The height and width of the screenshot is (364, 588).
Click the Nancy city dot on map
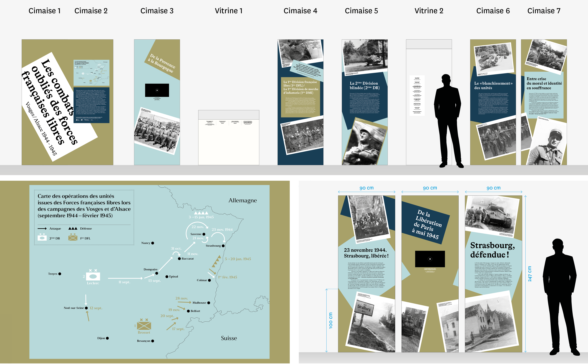153,243
